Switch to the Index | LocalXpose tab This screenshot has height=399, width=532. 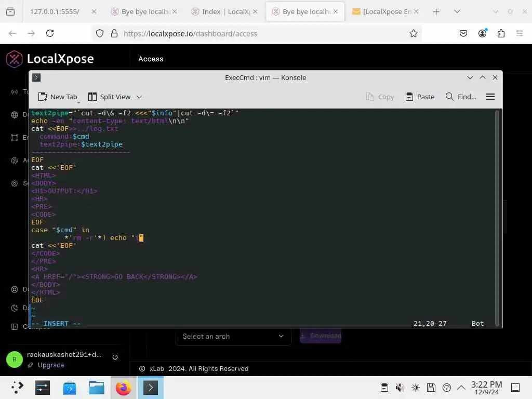click(x=224, y=11)
